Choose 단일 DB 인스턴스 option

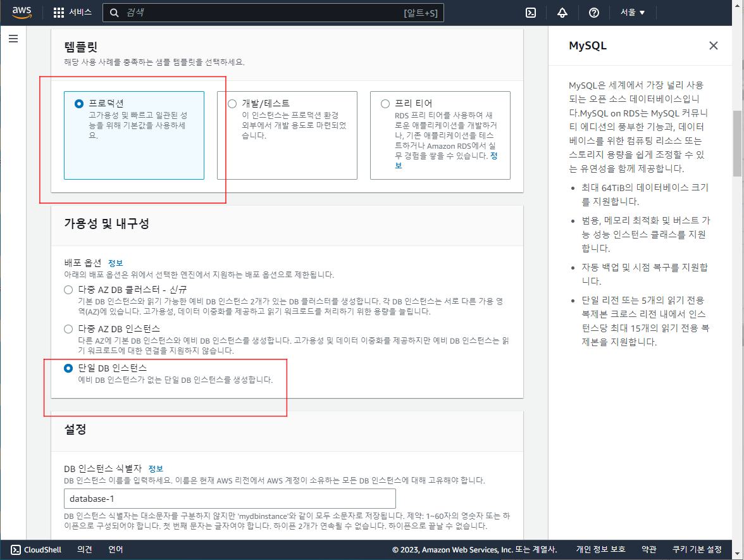coord(68,368)
